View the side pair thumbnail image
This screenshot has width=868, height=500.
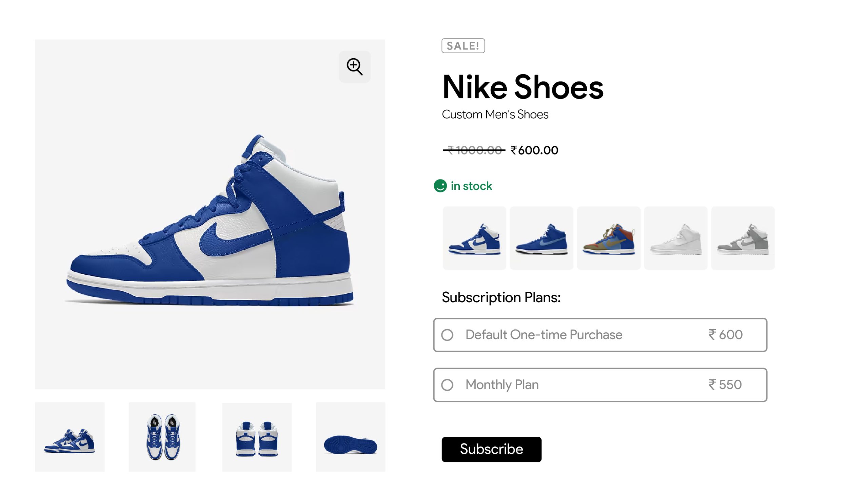70,437
